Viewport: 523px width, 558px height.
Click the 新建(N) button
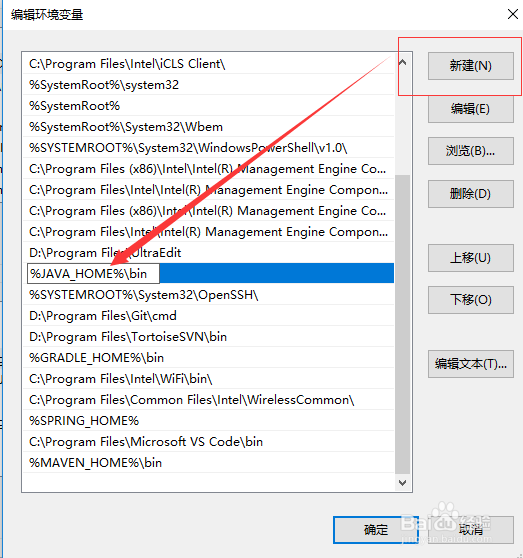pyautogui.click(x=470, y=66)
